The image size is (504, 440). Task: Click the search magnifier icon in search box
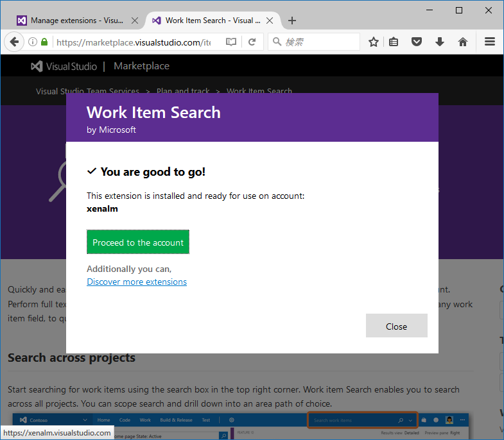pyautogui.click(x=277, y=42)
